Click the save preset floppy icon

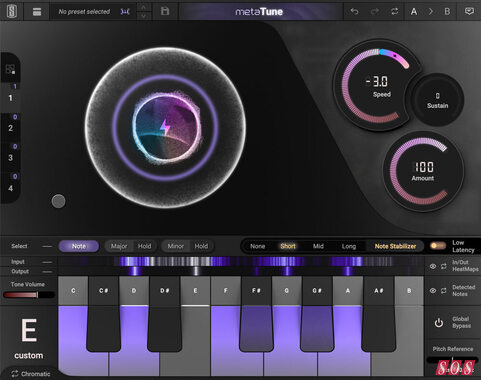click(165, 11)
